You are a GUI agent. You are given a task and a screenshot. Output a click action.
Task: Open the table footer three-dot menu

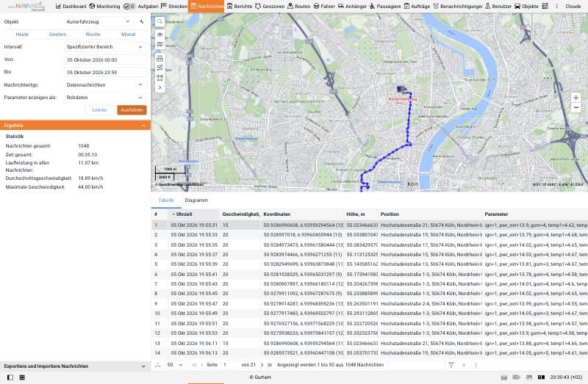click(x=476, y=364)
